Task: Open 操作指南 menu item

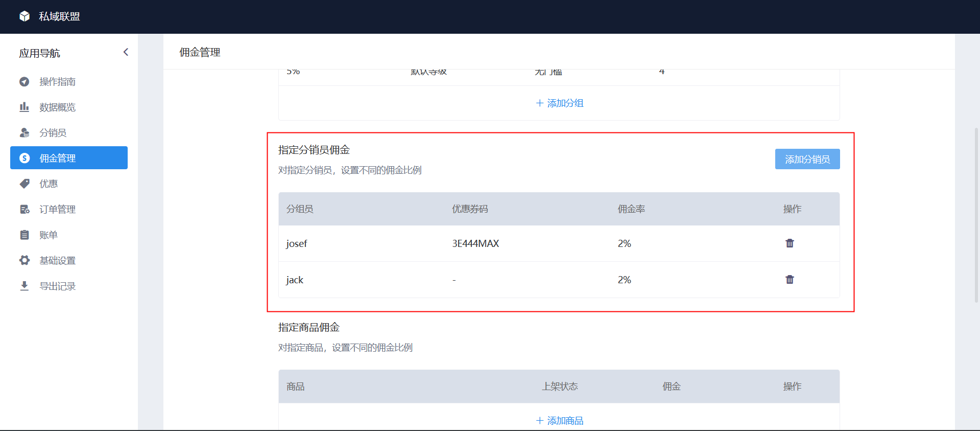Action: 69,82
